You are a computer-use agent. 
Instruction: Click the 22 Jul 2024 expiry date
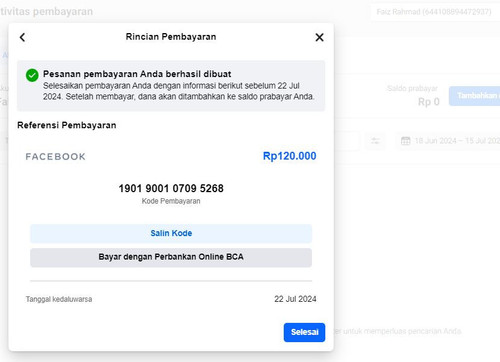pyautogui.click(x=295, y=299)
